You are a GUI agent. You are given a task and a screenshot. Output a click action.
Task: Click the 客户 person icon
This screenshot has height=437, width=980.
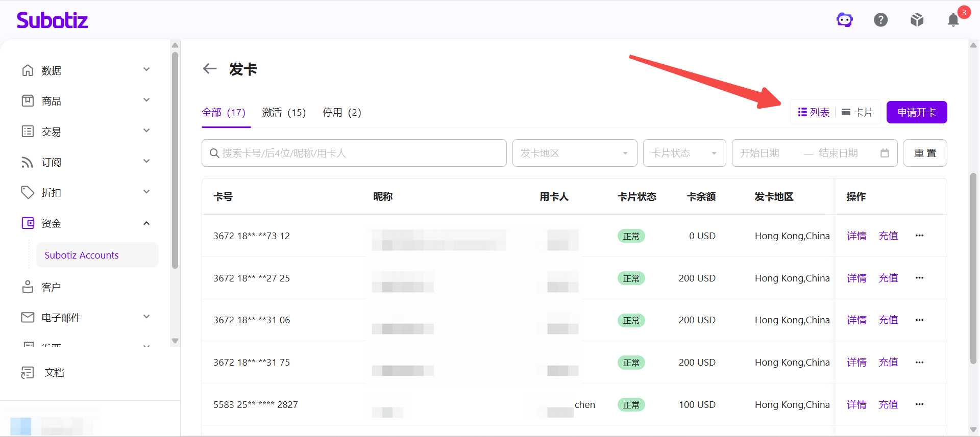point(28,287)
